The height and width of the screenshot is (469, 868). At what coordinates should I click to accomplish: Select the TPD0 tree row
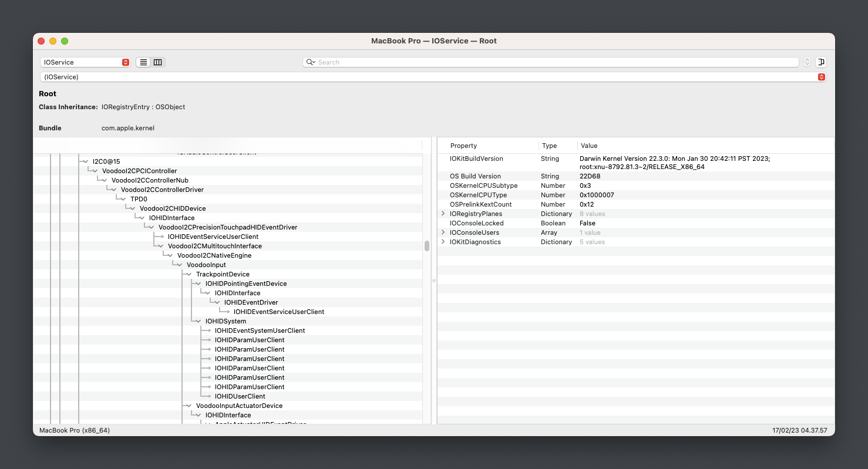[x=228, y=199]
